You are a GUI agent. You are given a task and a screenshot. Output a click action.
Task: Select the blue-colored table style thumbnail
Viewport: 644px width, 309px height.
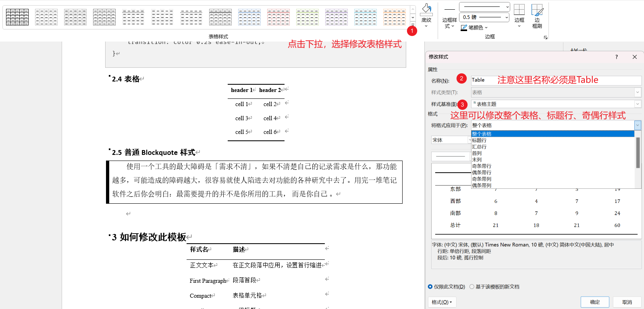pyautogui.click(x=249, y=17)
